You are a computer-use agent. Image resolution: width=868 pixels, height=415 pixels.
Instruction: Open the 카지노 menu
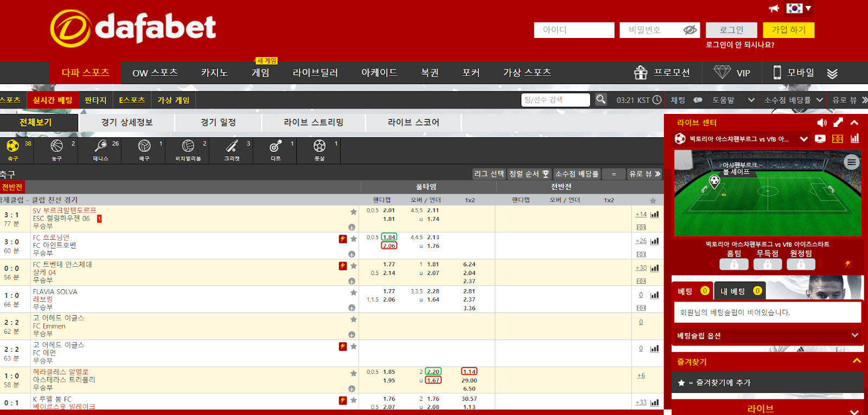[214, 73]
